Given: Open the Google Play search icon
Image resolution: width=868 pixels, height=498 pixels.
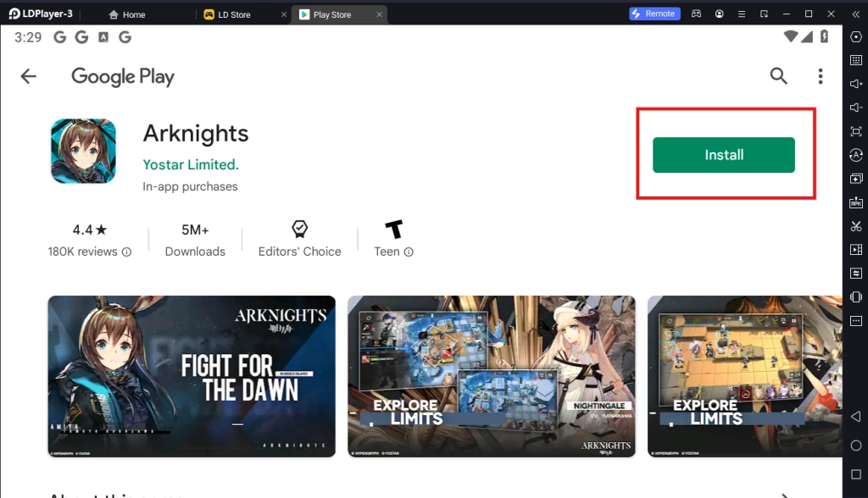Looking at the screenshot, I should (778, 76).
